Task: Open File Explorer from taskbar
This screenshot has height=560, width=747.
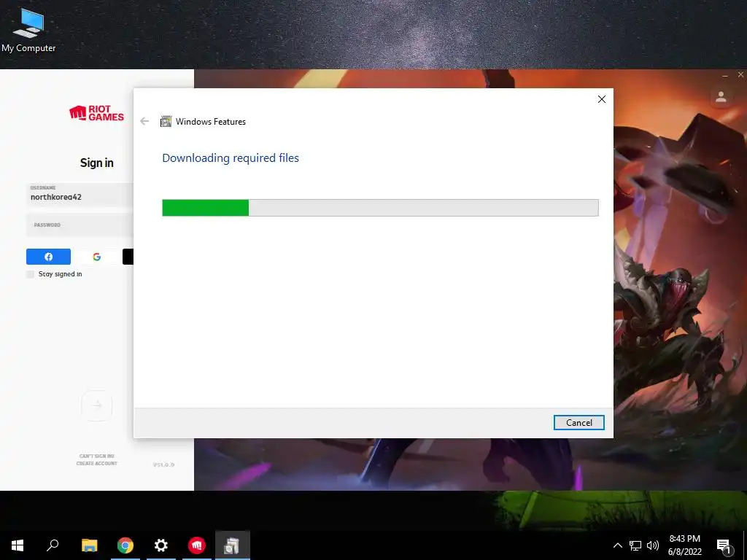Action: (89, 545)
